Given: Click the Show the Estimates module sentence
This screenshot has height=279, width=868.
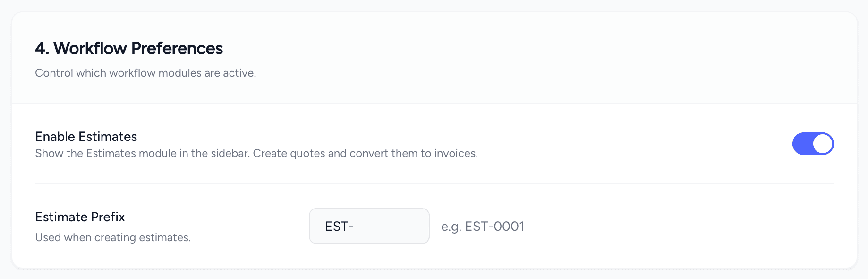Looking at the screenshot, I should (x=143, y=153).
